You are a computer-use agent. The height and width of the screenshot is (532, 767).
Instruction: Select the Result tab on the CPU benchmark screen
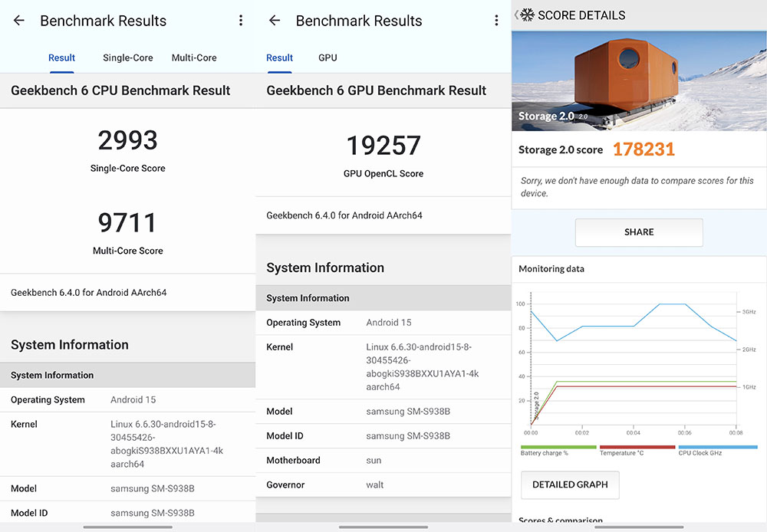pos(61,57)
